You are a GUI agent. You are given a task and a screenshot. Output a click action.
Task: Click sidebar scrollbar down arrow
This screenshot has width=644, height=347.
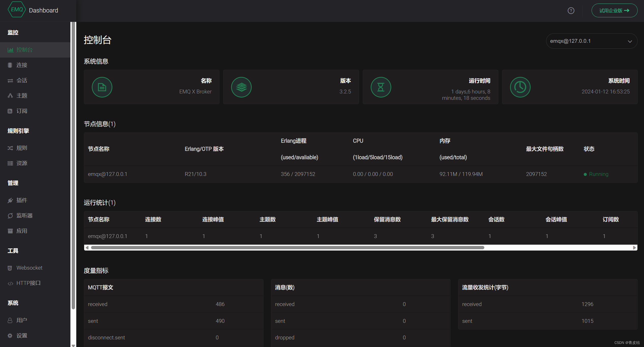click(73, 345)
